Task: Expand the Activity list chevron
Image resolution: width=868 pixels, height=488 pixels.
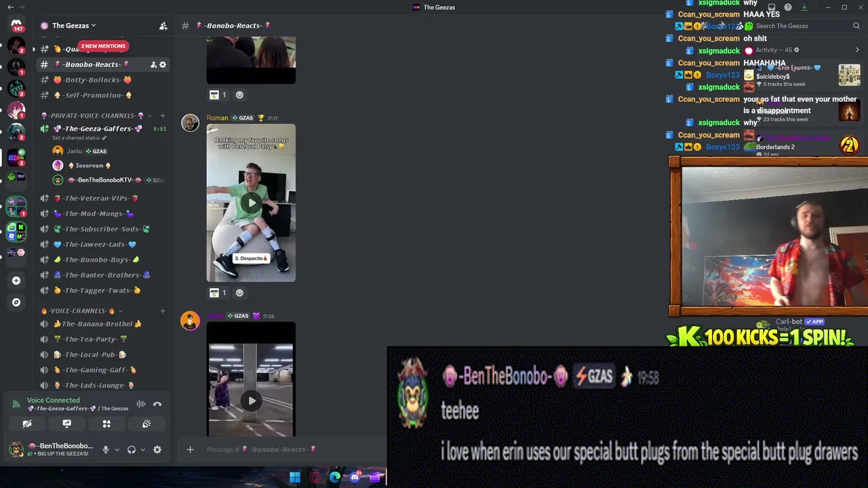Action: pos(857,50)
